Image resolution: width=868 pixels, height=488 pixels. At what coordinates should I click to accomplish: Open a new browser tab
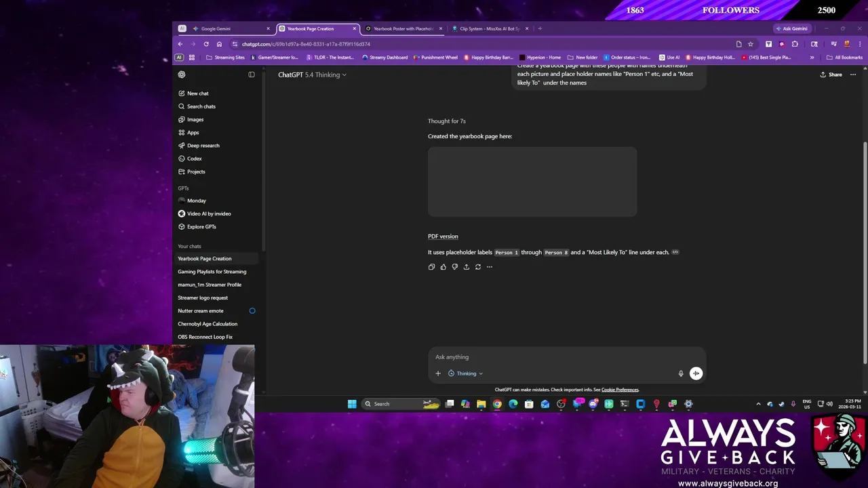(x=540, y=28)
